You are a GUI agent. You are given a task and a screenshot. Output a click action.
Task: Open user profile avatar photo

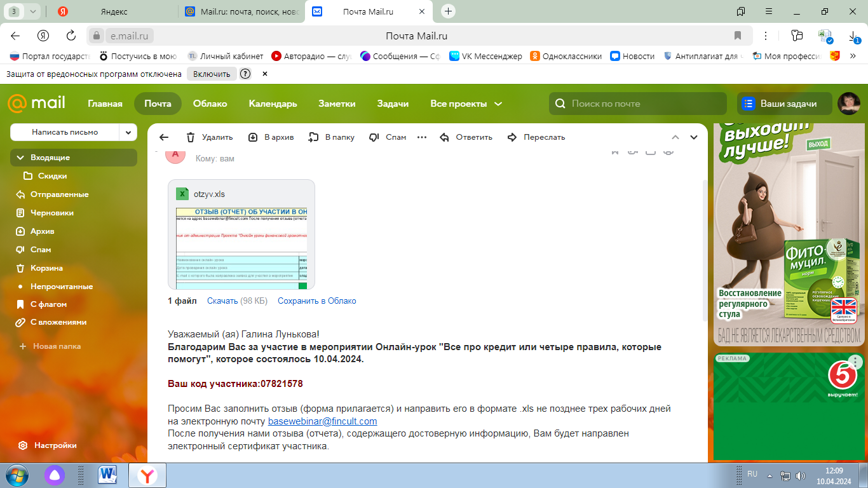[x=849, y=104]
